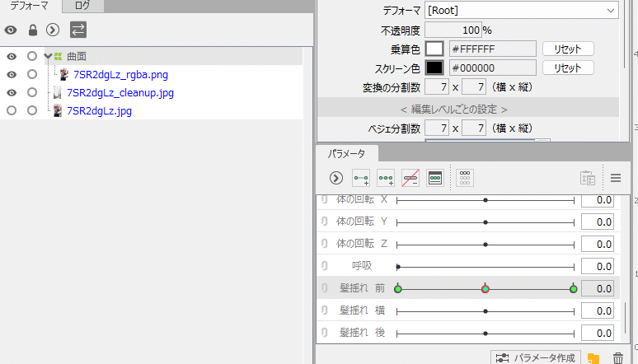Click the add two keys icon

(361, 178)
